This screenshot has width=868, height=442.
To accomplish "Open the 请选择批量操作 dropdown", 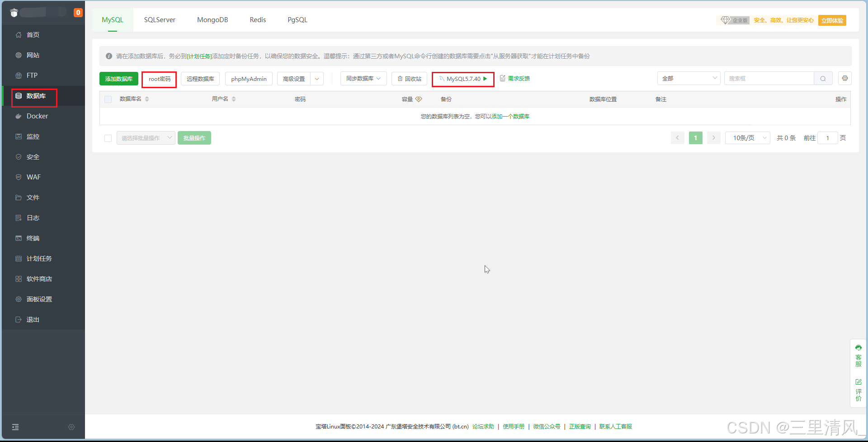I will coord(146,138).
